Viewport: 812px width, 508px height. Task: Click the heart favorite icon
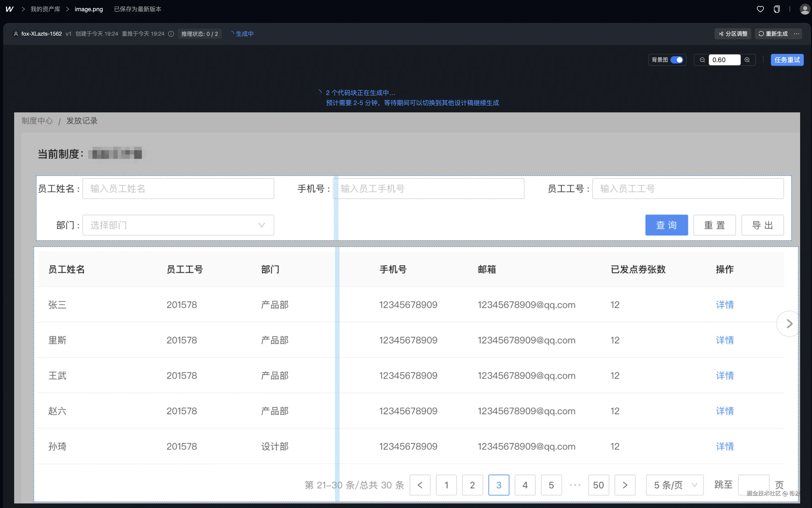tap(760, 9)
